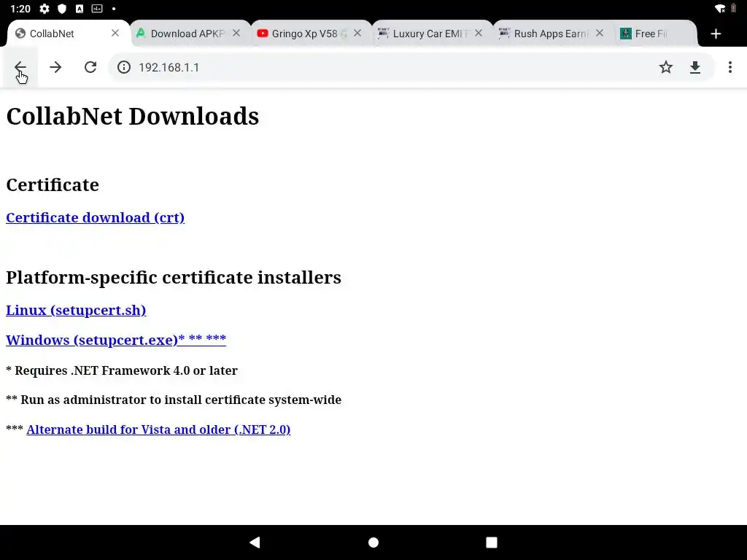Viewport: 747px width, 560px height.
Task: Go back using browser back arrow
Action: (x=20, y=67)
